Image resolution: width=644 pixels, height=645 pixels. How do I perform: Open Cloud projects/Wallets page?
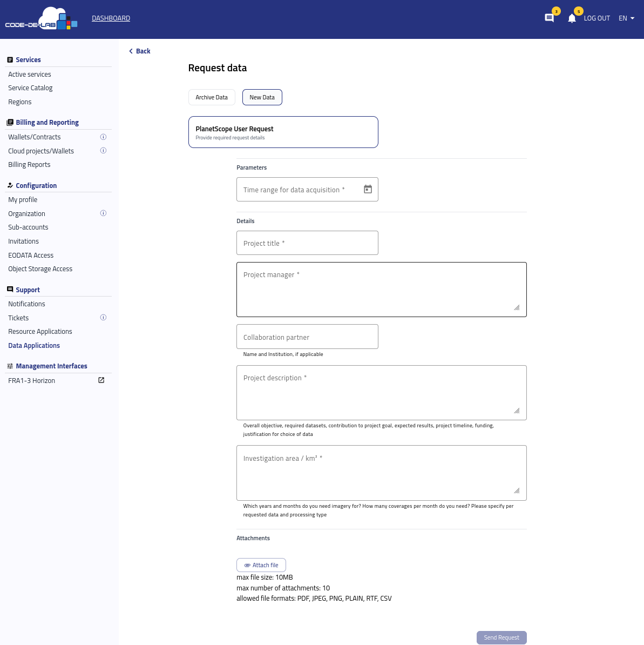tap(41, 151)
